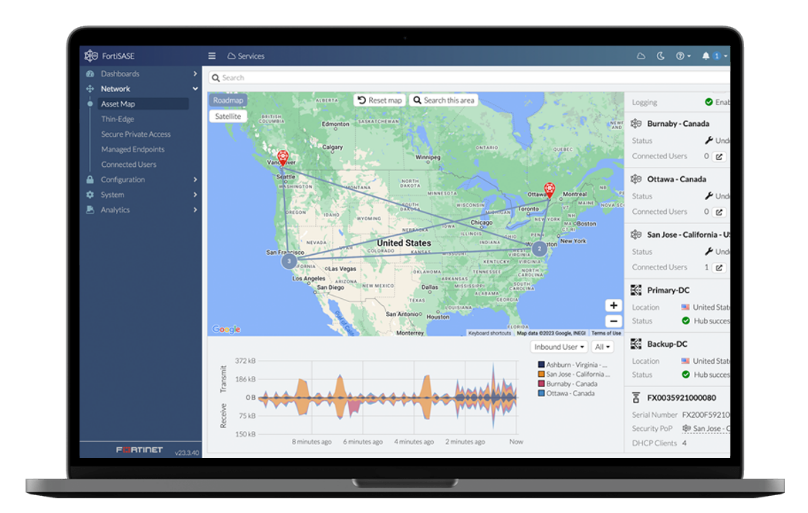Toggle dark mode moon icon

coord(661,56)
